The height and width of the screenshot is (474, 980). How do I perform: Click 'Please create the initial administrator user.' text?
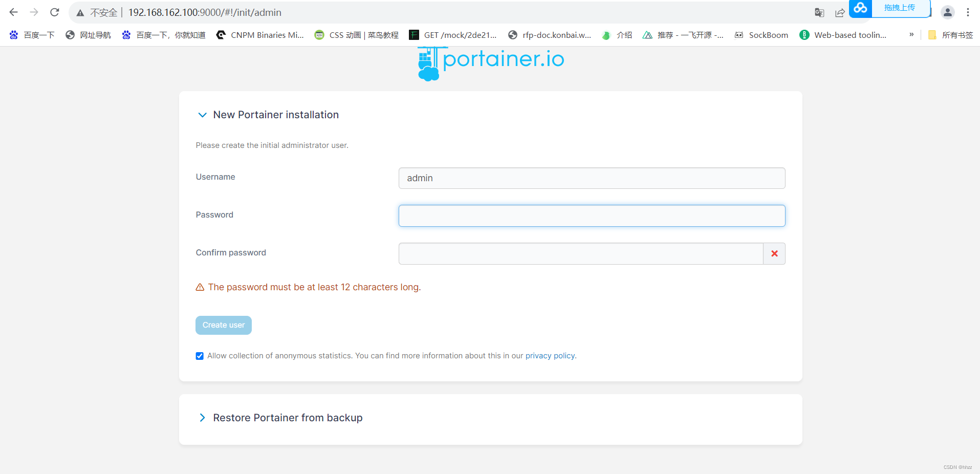coord(272,145)
